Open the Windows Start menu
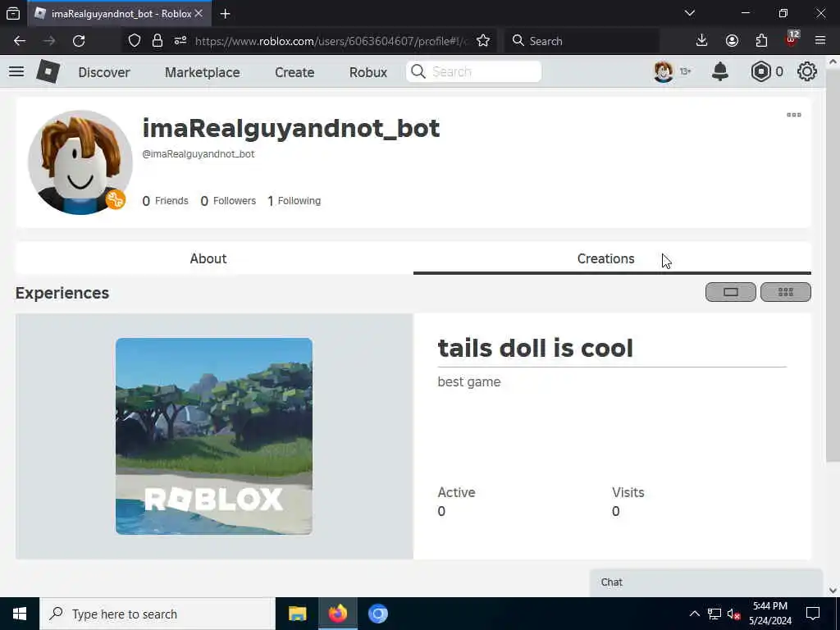Screen dimensions: 840x630 click(20, 614)
